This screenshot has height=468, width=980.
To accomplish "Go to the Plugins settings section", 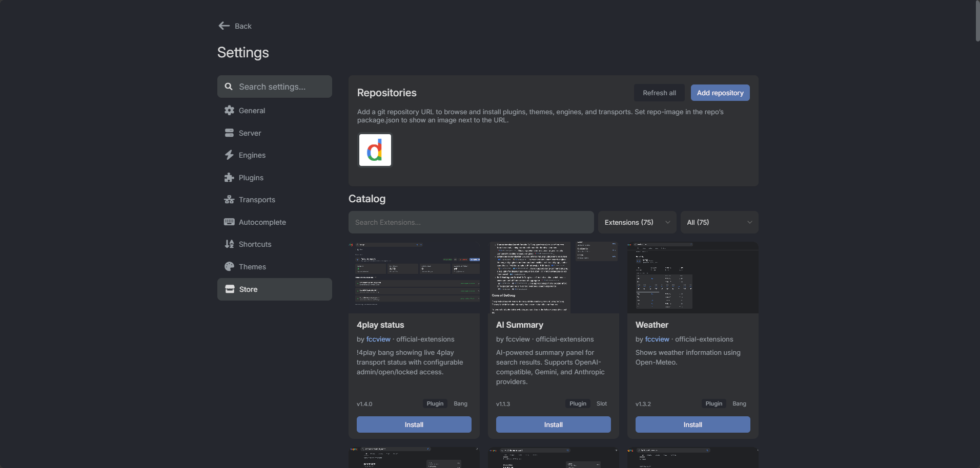I will 275,178.
